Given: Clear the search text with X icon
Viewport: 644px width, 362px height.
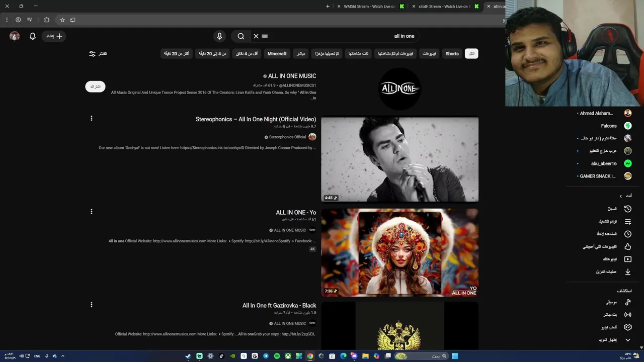Looking at the screenshot, I should pos(256,36).
